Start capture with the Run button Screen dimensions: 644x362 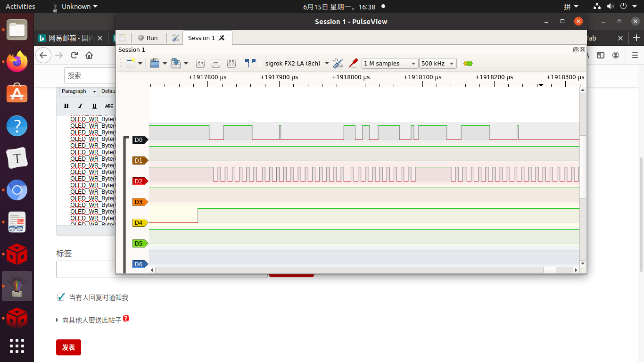point(148,38)
